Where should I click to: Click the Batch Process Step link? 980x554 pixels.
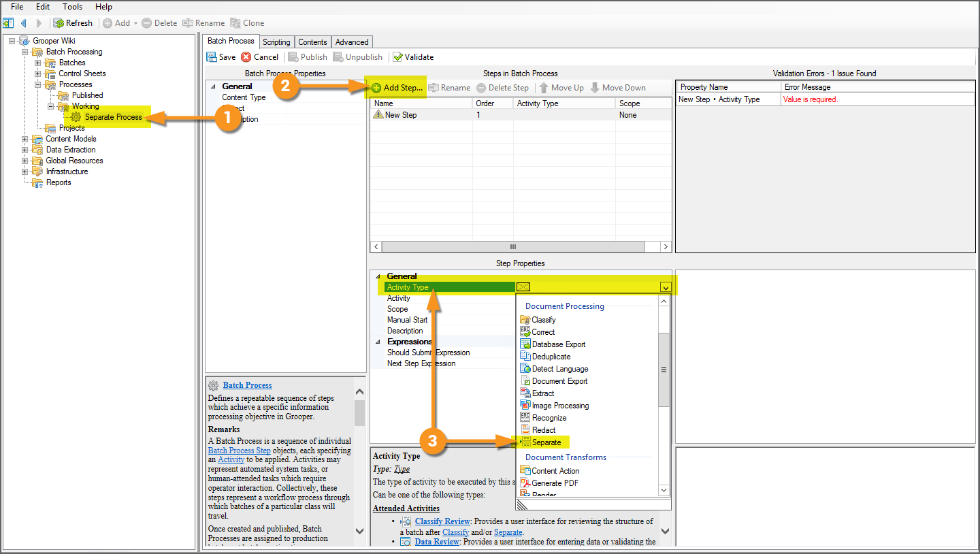(240, 451)
